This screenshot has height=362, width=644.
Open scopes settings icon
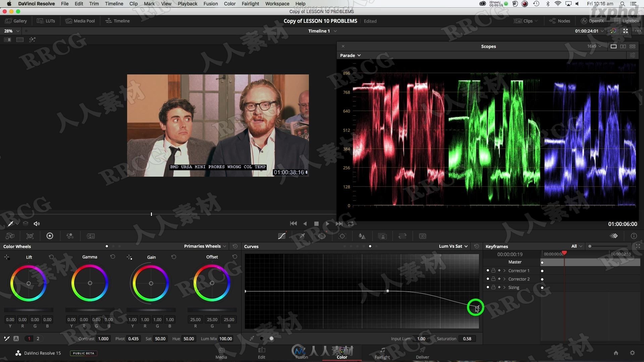tap(632, 55)
